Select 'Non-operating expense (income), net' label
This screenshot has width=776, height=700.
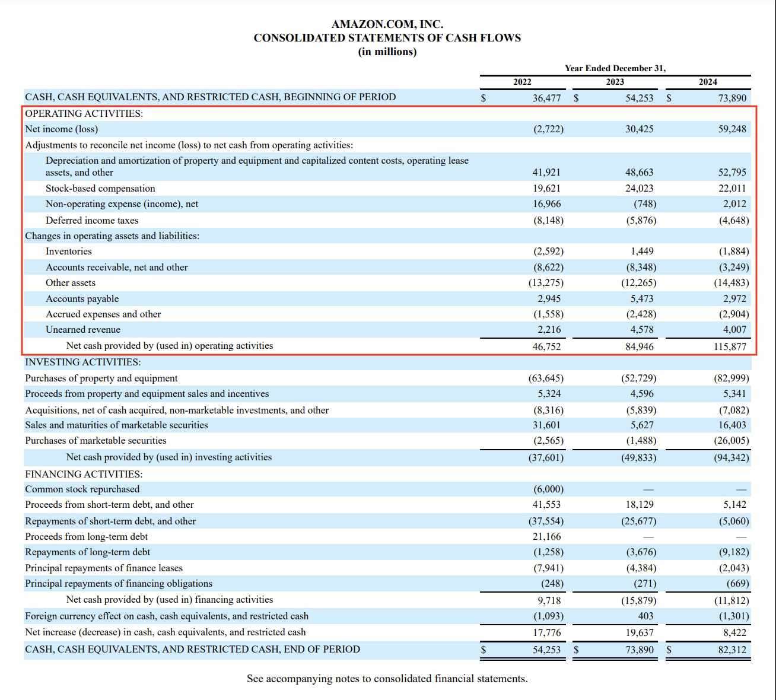coord(122,204)
